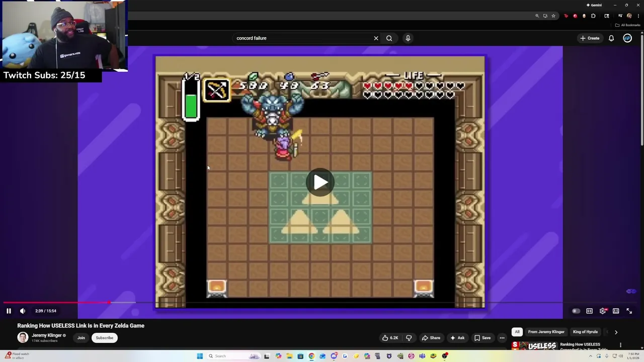Save the video to a playlist
The width and height of the screenshot is (644, 362).
click(482, 338)
